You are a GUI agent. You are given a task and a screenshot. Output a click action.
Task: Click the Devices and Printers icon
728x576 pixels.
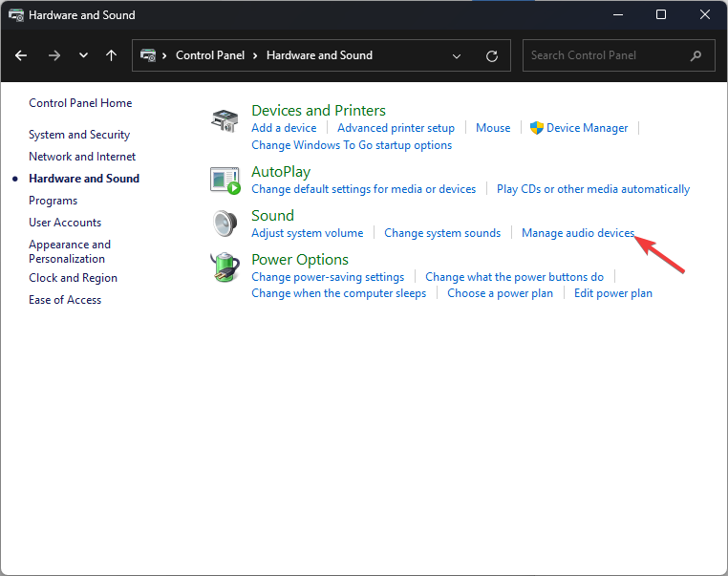[224, 121]
